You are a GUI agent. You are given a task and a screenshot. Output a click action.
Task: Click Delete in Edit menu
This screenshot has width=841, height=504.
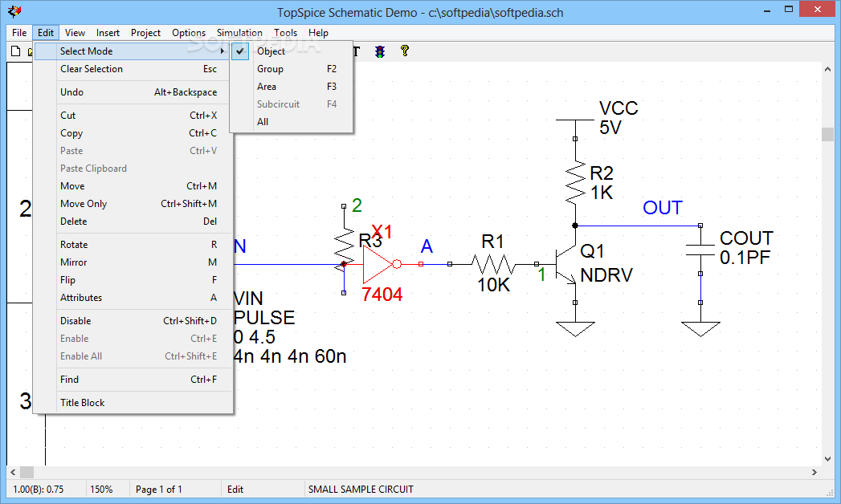133,222
